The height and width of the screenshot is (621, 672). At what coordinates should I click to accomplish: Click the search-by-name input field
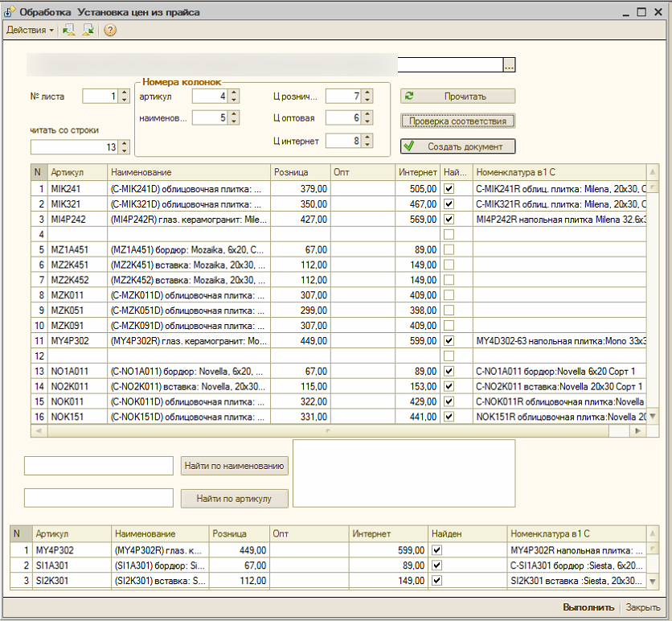tap(99, 466)
